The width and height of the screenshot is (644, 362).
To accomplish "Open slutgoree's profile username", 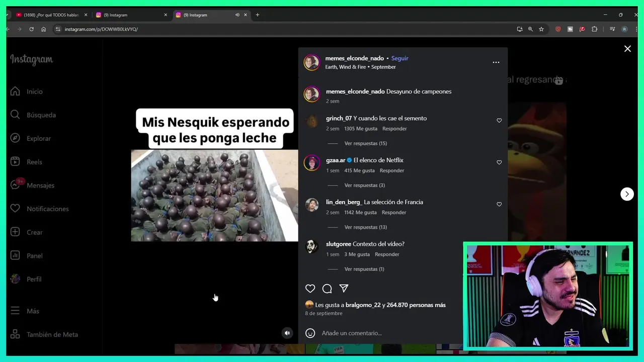I will [x=338, y=244].
